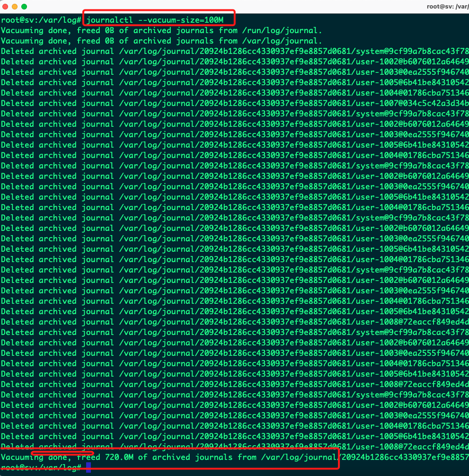Click the green zoom window button
The image size is (469, 476).
click(x=24, y=7)
